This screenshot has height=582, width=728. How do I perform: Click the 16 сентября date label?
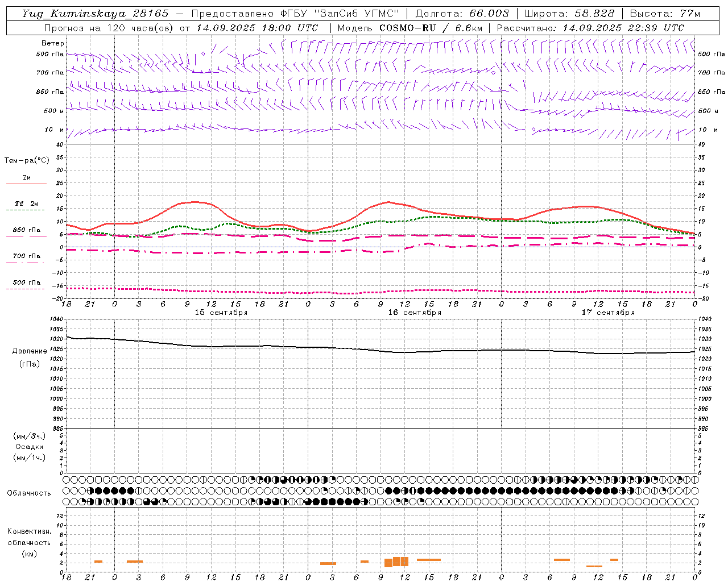point(415,313)
